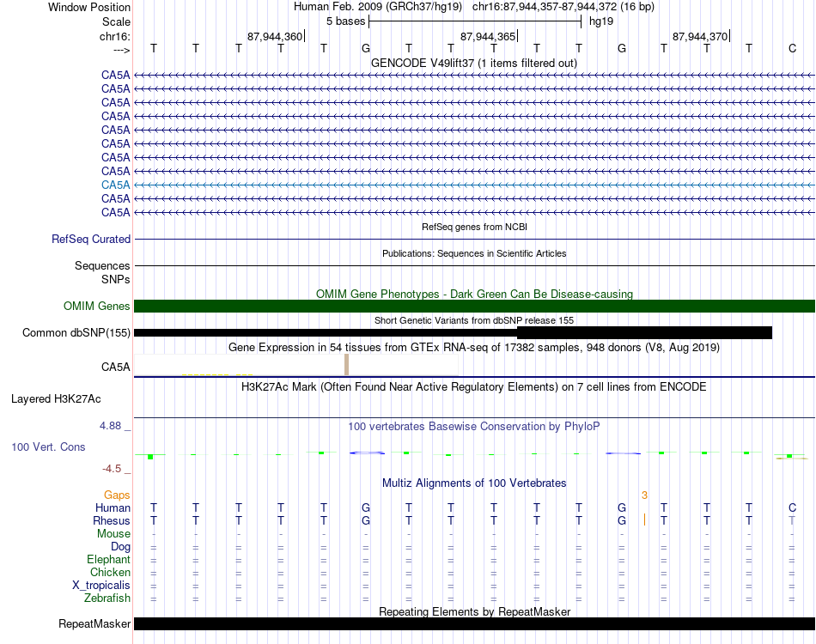The height and width of the screenshot is (644, 816).
Task: Select the 'chr16:' ruler label
Action: [114, 36]
